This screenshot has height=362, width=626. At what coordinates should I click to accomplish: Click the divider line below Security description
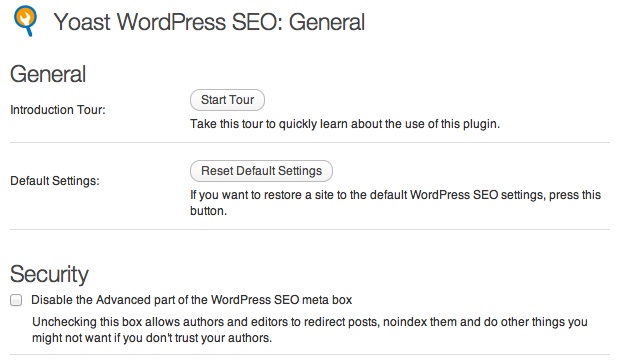(x=310, y=354)
